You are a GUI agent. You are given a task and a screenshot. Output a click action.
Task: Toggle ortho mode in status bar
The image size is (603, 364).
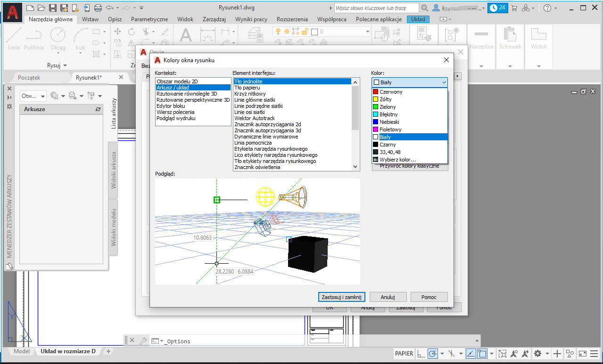pos(421,353)
